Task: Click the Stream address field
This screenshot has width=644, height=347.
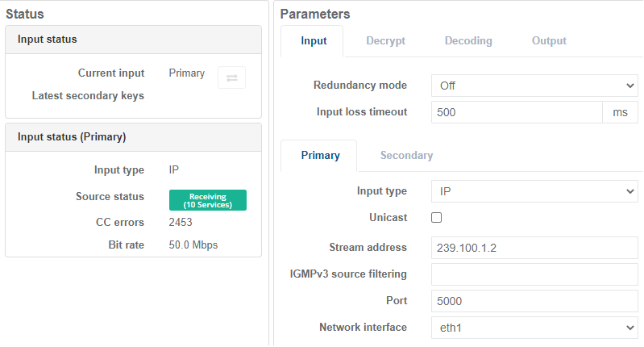Action: point(534,248)
